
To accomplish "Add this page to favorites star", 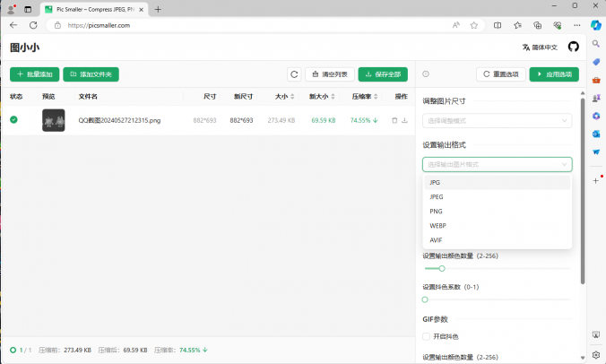I will coord(474,25).
